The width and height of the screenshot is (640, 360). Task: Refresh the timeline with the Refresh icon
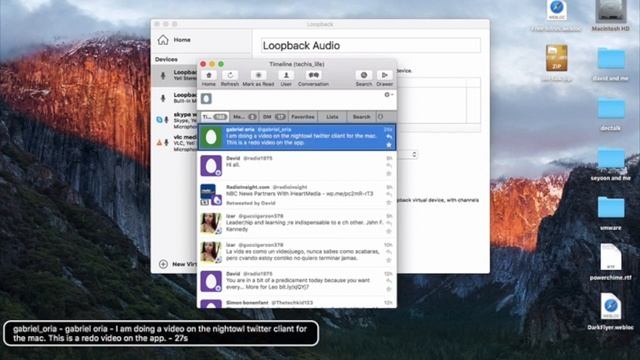point(230,75)
